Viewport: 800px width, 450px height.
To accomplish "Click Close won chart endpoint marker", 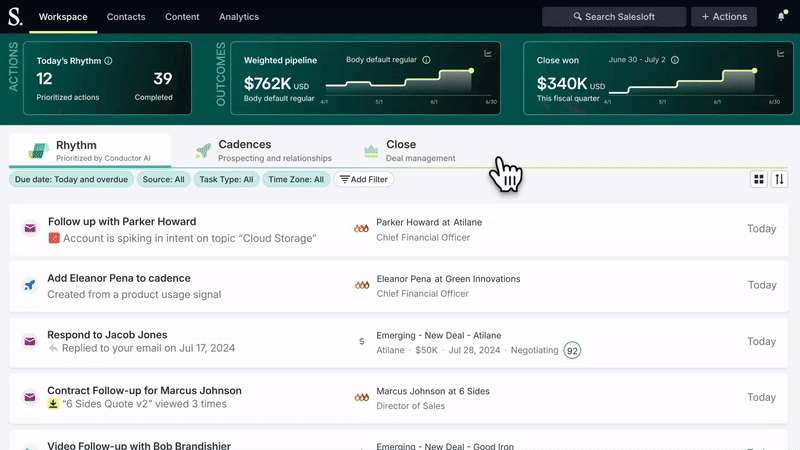I will [x=754, y=70].
